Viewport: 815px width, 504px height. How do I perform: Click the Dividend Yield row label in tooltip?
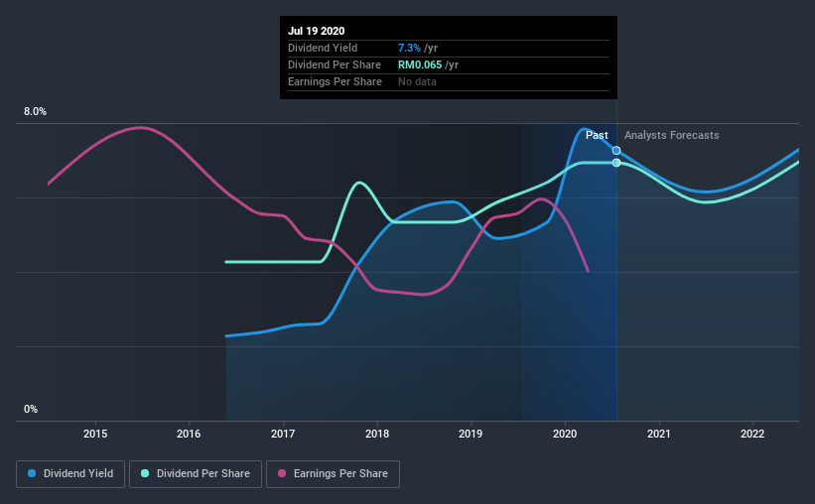323,48
